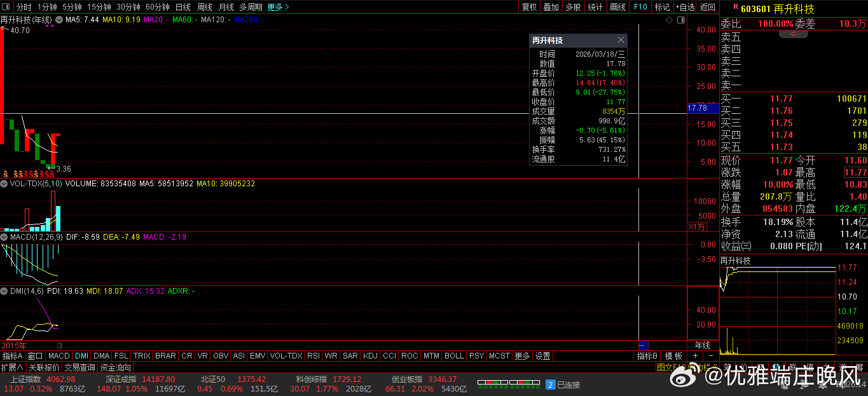
Task: Click the 指标B tab
Action: point(647,356)
